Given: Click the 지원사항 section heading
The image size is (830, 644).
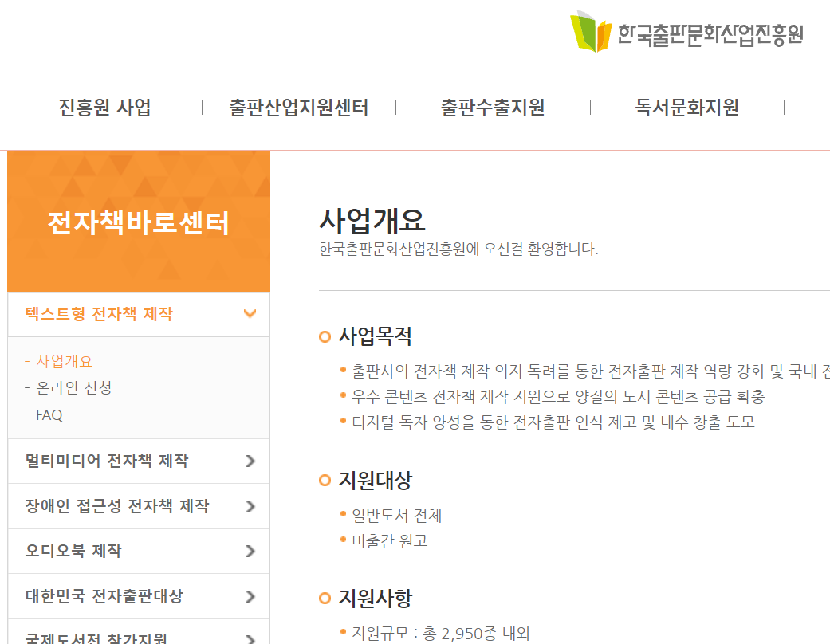Looking at the screenshot, I should tap(376, 598).
